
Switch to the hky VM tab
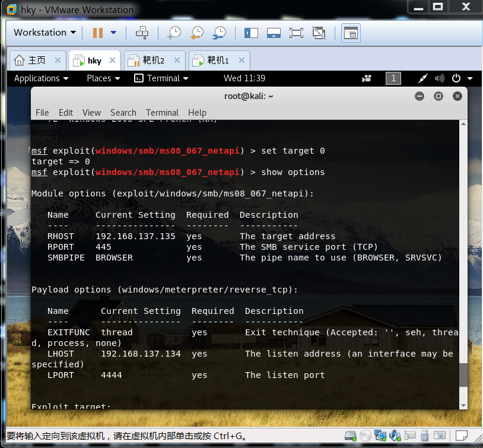pos(94,61)
